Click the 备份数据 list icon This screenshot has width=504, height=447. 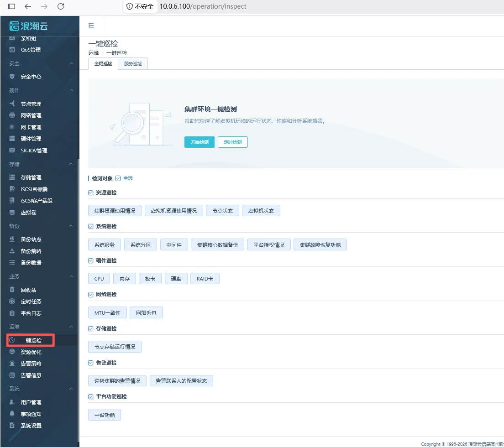tap(12, 263)
